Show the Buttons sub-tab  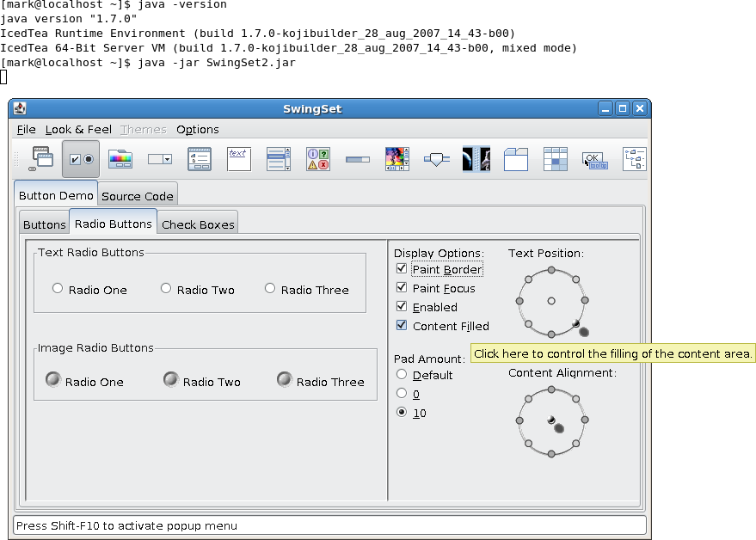tap(45, 224)
